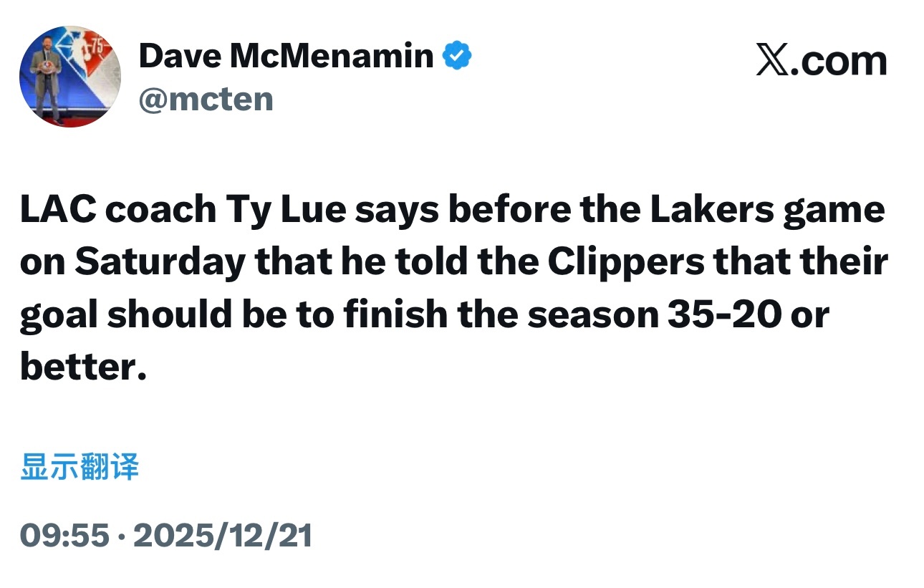This screenshot has height=588, width=924.
Task: Click Dave McMenamin's profile avatar
Action: point(69,77)
